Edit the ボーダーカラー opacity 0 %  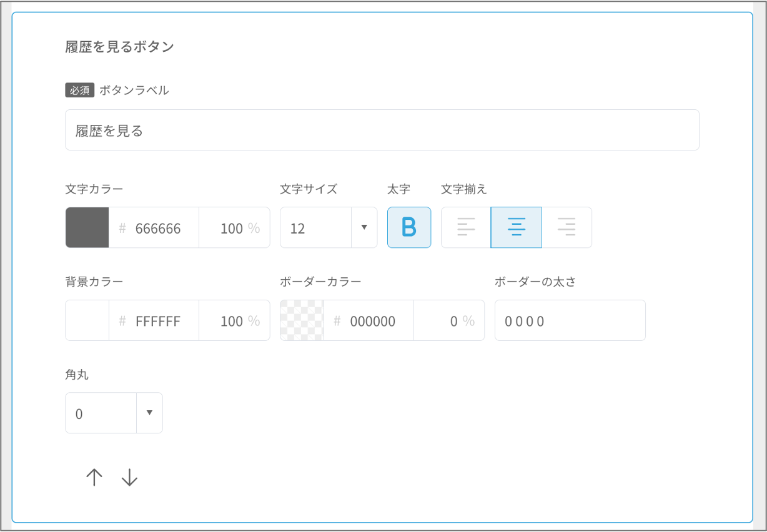coord(449,321)
